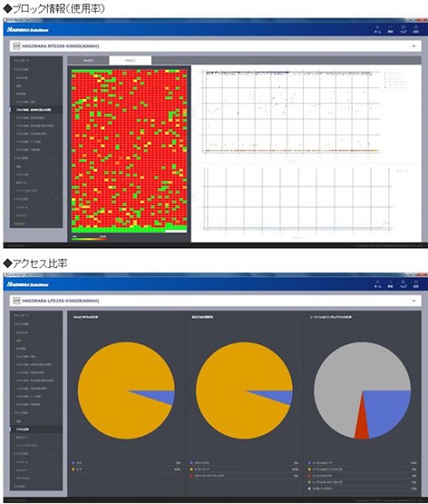
Task: Open Settings icon in the lower window header
Action: tap(415, 283)
